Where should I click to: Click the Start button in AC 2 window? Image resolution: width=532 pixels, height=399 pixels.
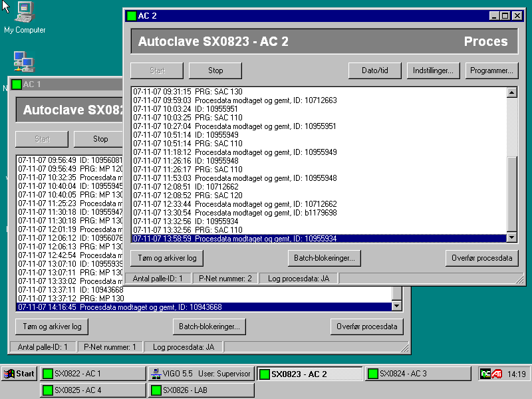[x=157, y=70]
